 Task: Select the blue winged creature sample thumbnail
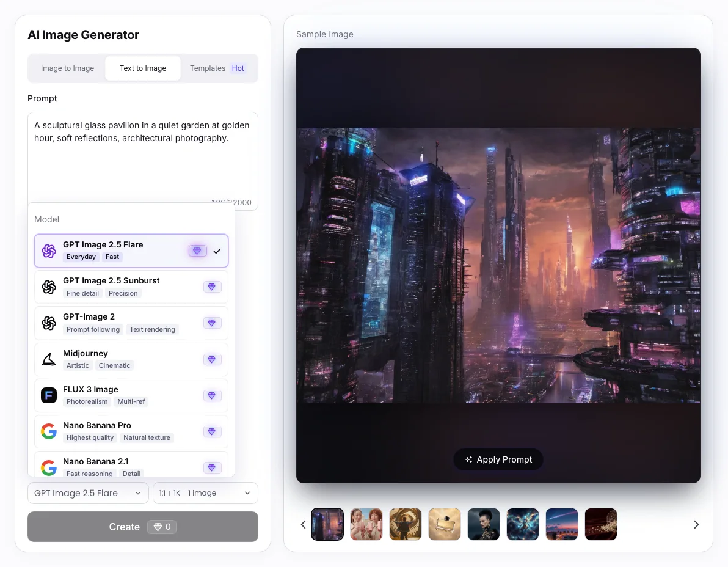coord(523,524)
